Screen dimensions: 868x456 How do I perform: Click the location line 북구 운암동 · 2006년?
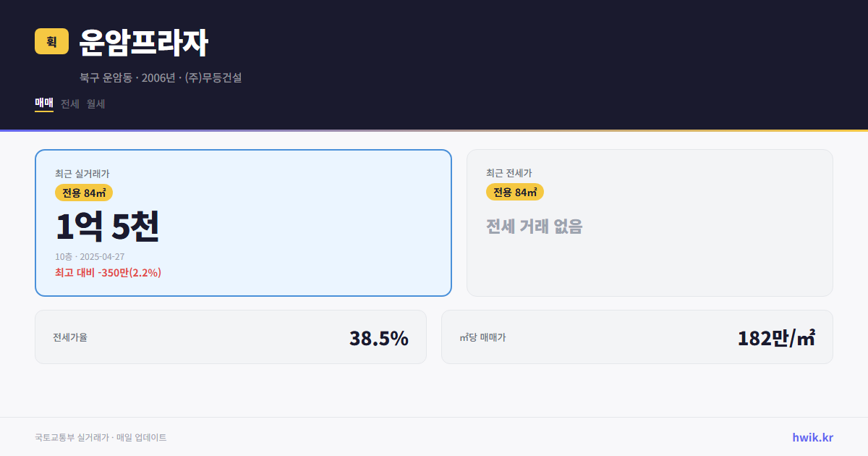point(161,78)
